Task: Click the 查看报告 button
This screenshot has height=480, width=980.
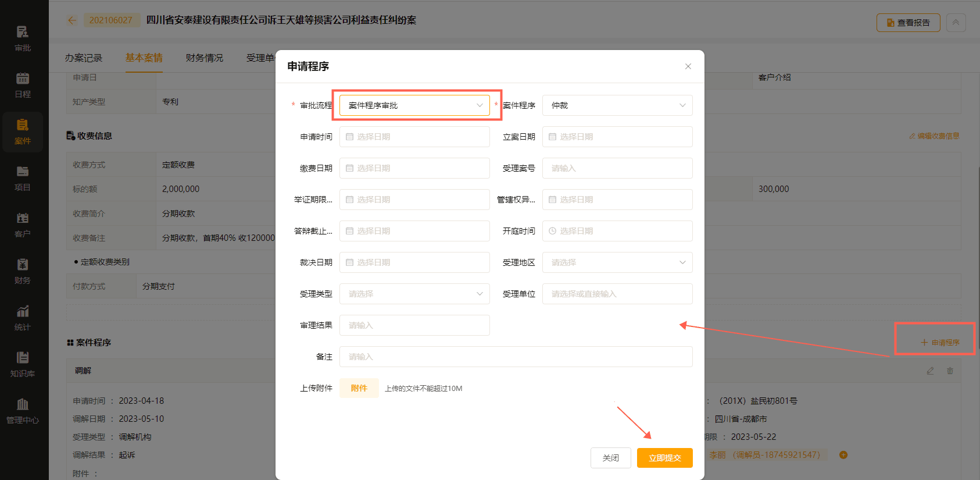Action: pos(908,23)
